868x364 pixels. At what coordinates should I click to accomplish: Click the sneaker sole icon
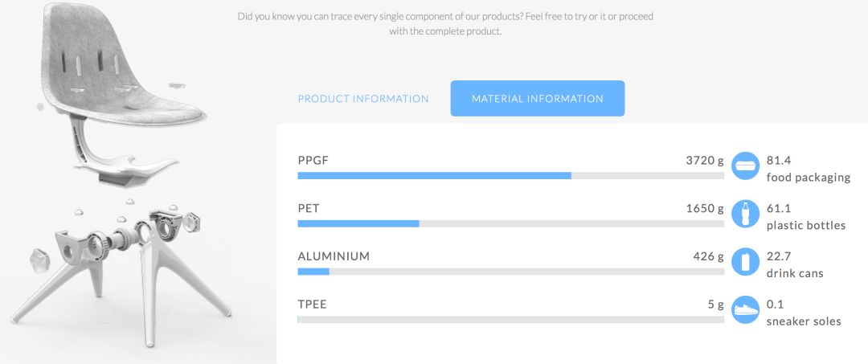point(745,310)
